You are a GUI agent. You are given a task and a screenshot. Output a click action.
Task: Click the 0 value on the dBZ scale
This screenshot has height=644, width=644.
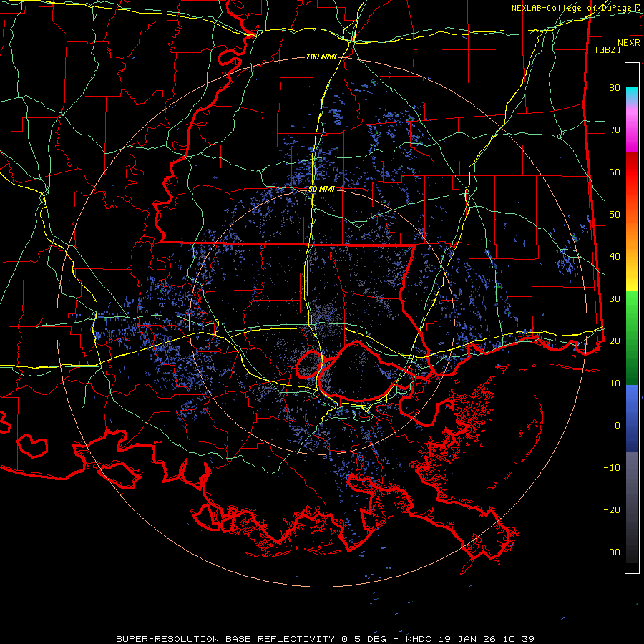point(618,426)
